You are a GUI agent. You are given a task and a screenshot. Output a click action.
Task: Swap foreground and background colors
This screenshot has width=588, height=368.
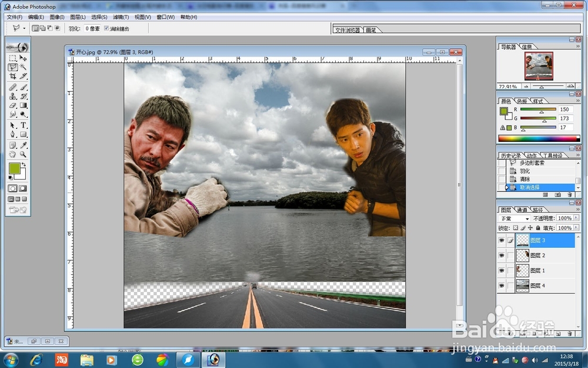(24, 165)
